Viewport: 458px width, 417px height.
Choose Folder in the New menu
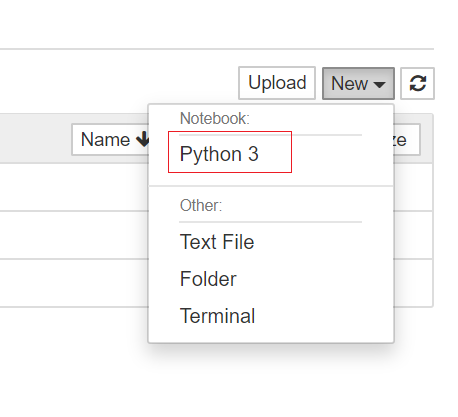208,279
